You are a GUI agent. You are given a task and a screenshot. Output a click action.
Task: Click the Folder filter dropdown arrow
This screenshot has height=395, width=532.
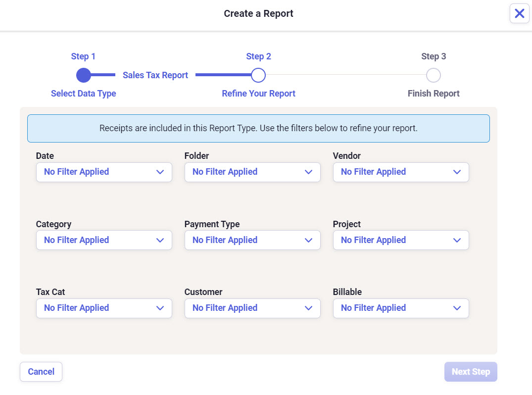308,172
